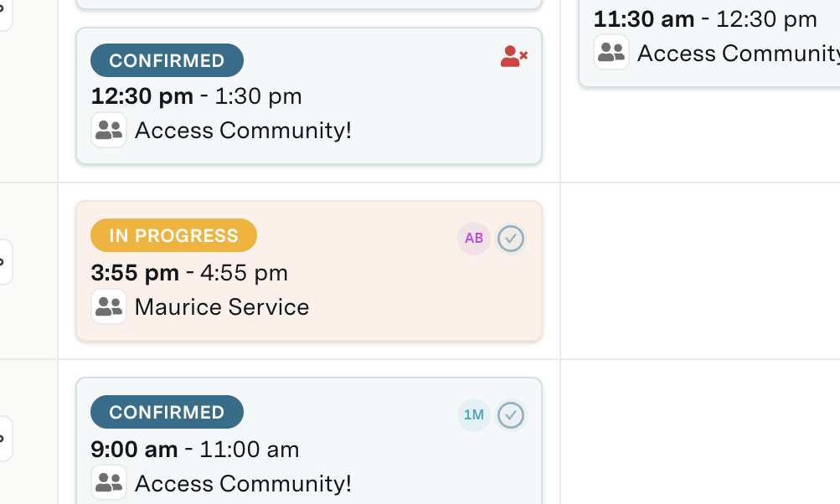This screenshot has width=840, height=504.
Task: Expand the middle-left collapsed panel chevron
Action: [x=3, y=260]
